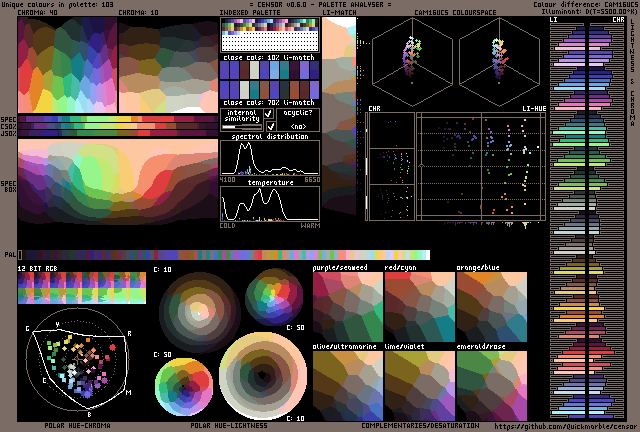Click the CHR scatter panel beside LI-HUE

(x=391, y=167)
